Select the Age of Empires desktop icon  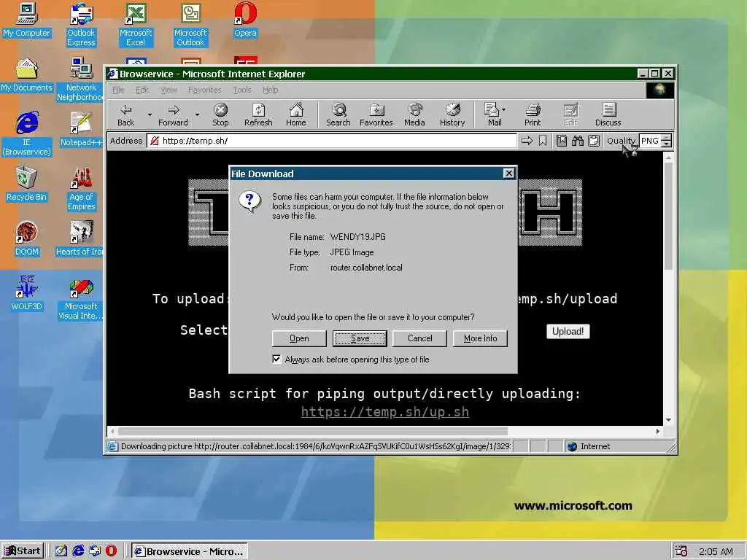[x=82, y=189]
